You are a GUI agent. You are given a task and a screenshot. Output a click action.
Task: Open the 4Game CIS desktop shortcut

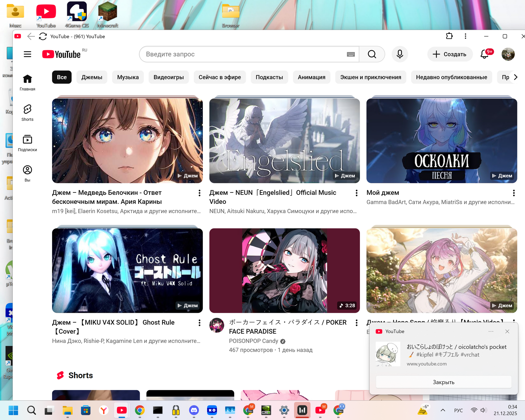pos(77,15)
